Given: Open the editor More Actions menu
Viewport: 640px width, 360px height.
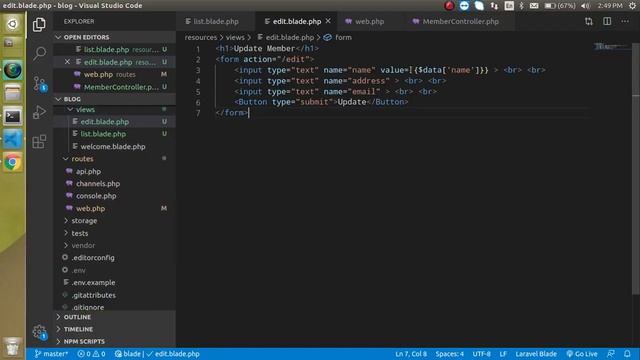Looking at the screenshot, I should click(x=625, y=21).
